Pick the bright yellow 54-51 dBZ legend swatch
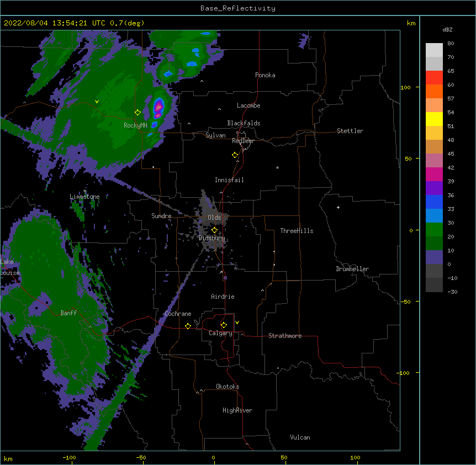The width and height of the screenshot is (476, 465). pos(434,119)
